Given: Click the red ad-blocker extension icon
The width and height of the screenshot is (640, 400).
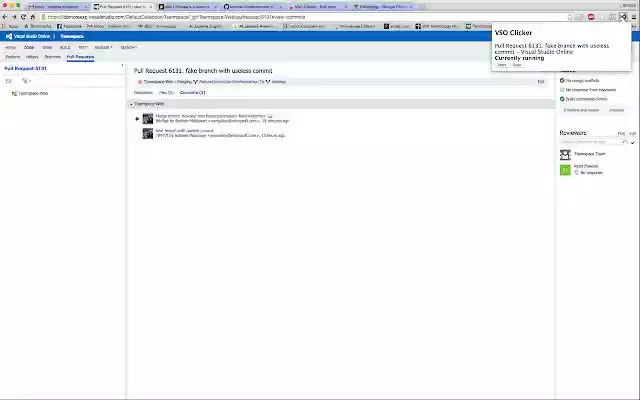Looking at the screenshot, I should click(591, 17).
